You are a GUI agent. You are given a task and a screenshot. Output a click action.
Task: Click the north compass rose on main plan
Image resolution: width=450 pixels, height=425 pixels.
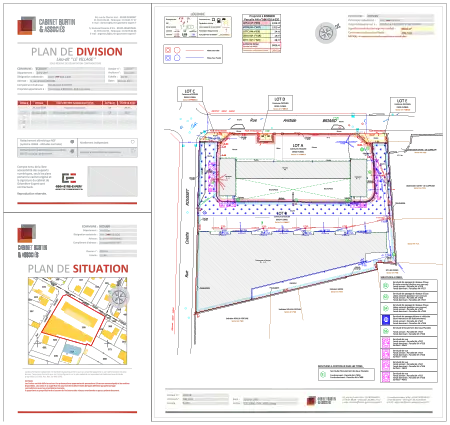coord(325,33)
